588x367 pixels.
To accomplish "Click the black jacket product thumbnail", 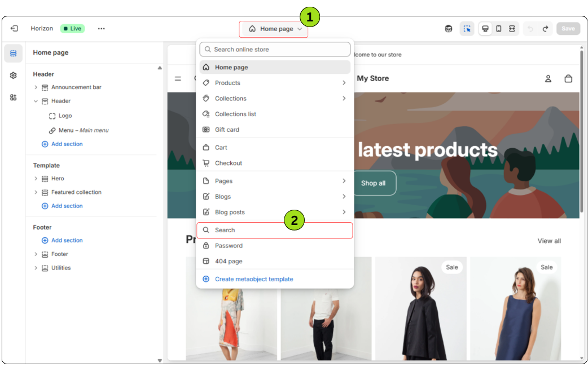I will coord(421,308).
